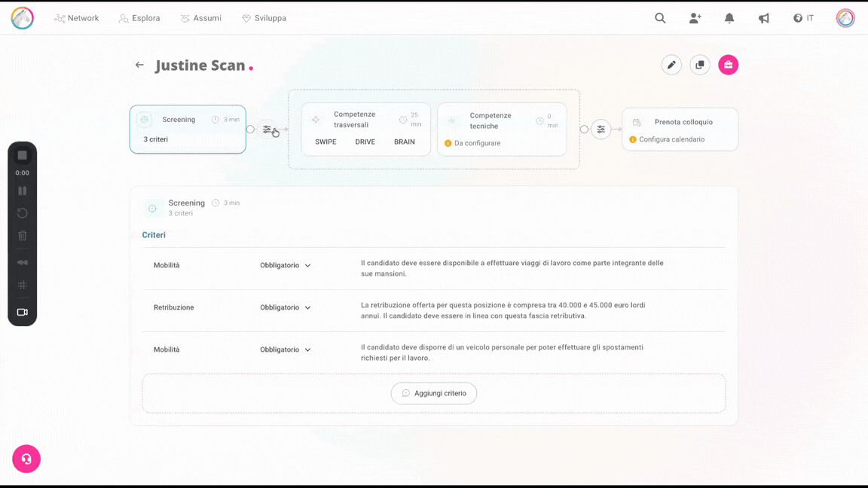This screenshot has height=488, width=868.
Task: Expand Obbligatorio dropdown for Retribuzione
Action: pyautogui.click(x=286, y=307)
